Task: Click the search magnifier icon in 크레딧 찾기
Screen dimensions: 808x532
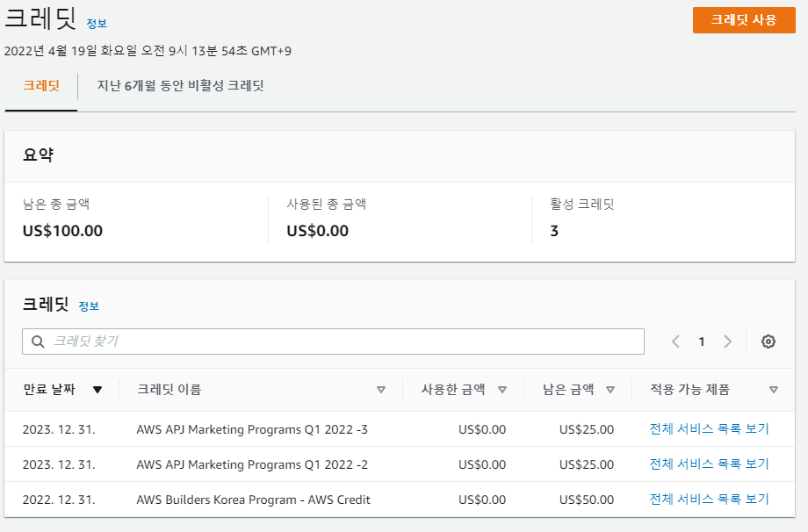Action: (38, 341)
